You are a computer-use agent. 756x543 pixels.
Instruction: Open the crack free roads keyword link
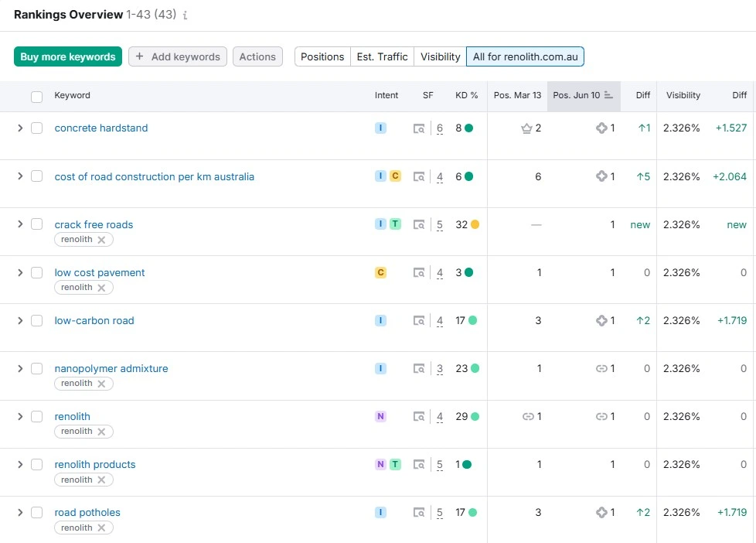(x=94, y=224)
